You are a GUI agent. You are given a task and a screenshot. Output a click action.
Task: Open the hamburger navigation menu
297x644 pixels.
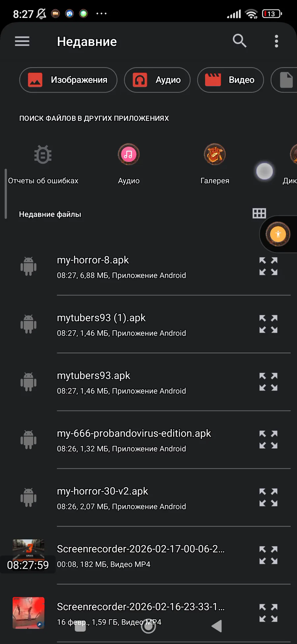point(22,41)
